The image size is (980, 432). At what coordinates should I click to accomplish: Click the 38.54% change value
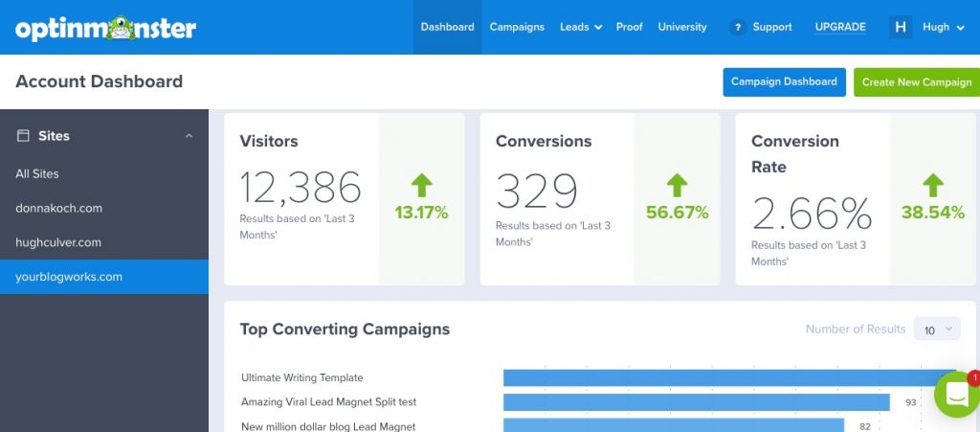932,213
